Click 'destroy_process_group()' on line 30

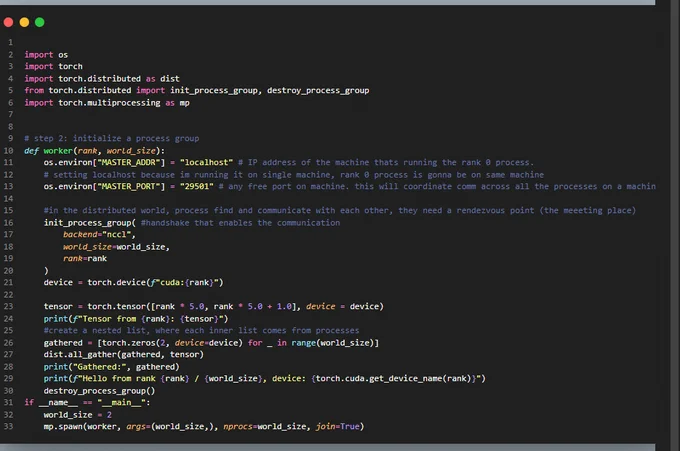click(99, 391)
